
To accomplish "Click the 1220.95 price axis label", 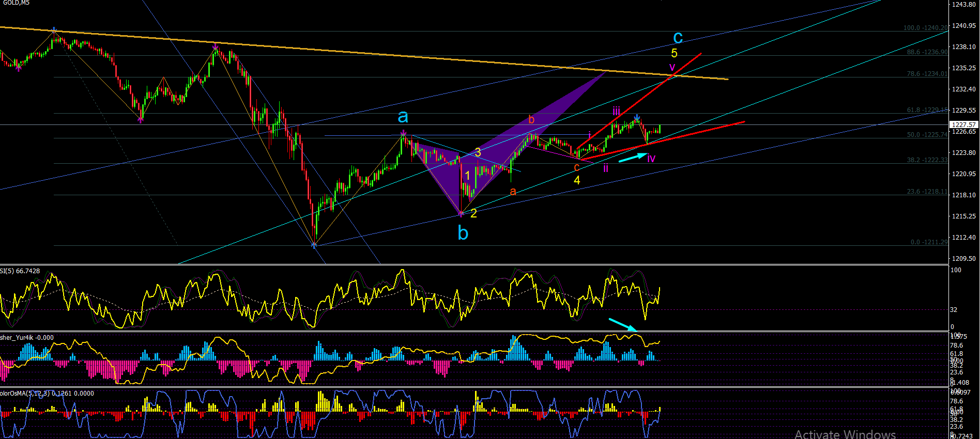I will [964, 174].
